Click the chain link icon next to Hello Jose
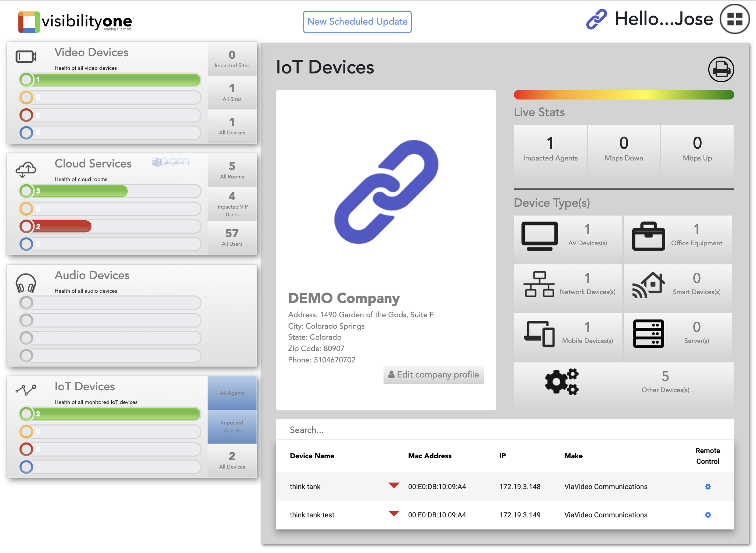This screenshot has width=756, height=553. click(596, 19)
